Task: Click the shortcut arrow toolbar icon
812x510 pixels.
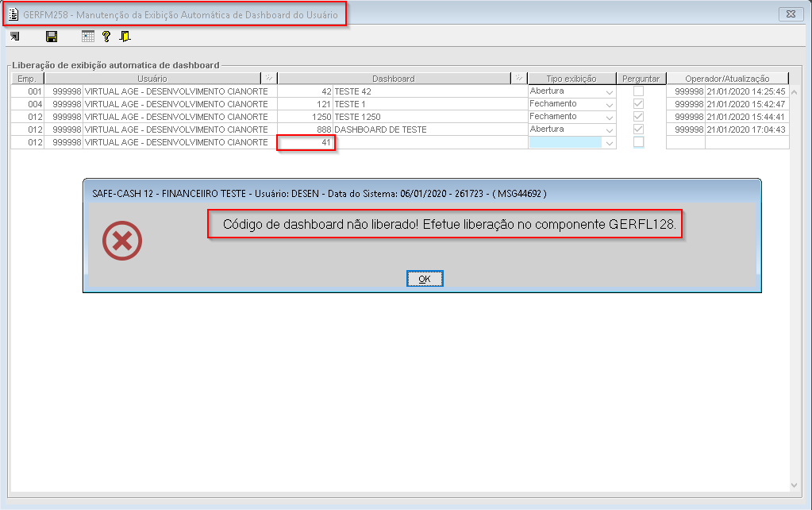Action: (14, 37)
